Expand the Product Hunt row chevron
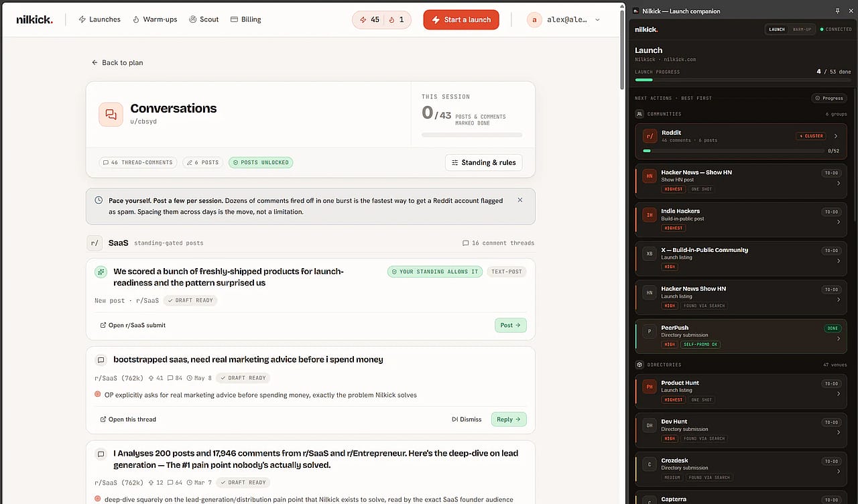This screenshot has height=504, width=858. [x=839, y=393]
